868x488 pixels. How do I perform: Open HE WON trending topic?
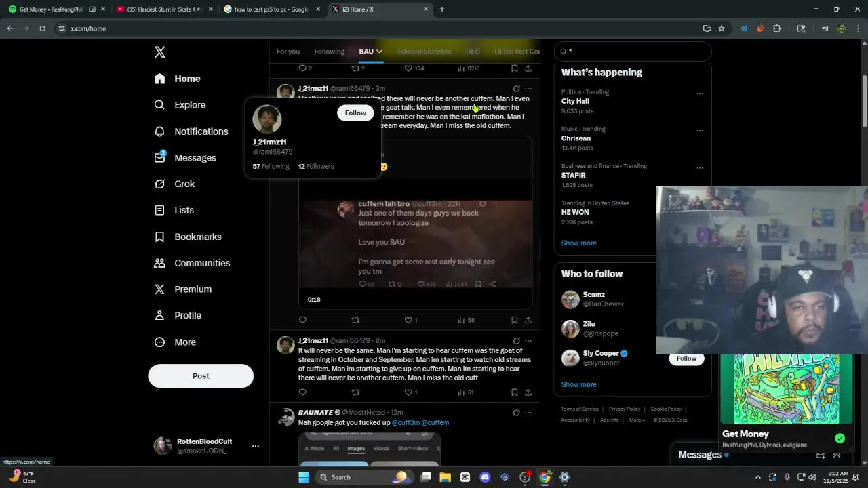[575, 212]
